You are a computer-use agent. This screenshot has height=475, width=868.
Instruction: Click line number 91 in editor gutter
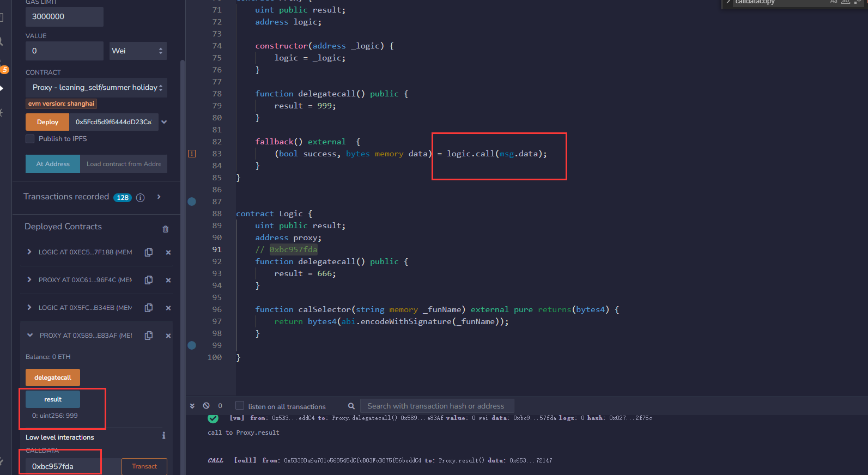click(217, 249)
